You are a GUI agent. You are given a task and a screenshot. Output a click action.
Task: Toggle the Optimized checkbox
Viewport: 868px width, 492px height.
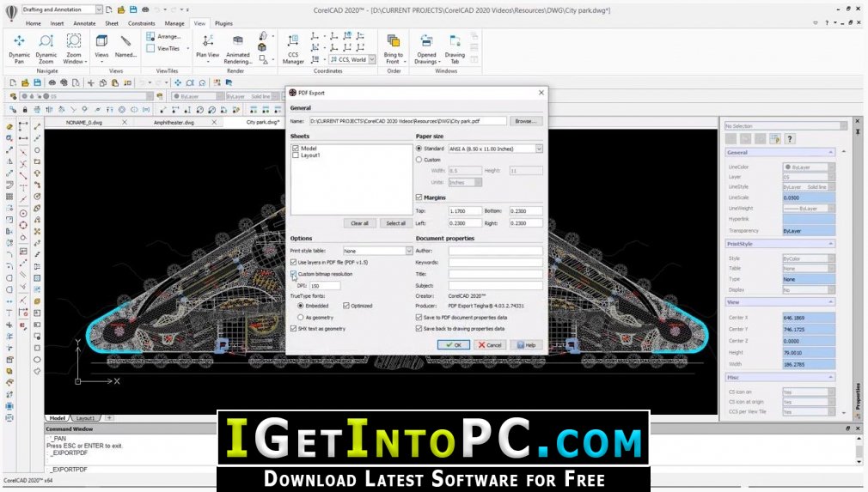(346, 305)
